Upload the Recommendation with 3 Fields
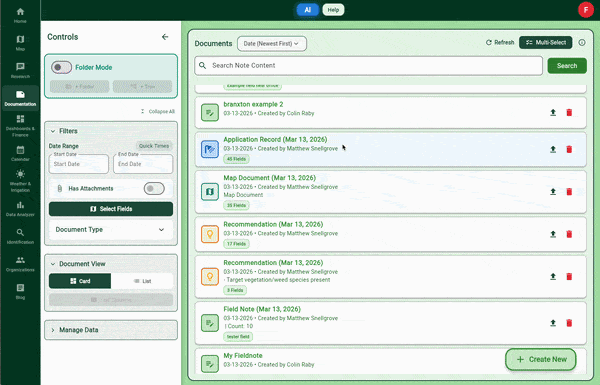This screenshot has width=600, height=385. pos(553,276)
